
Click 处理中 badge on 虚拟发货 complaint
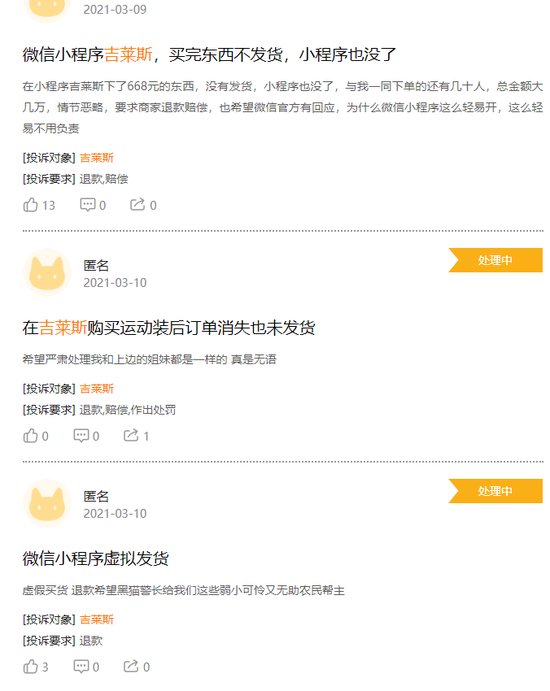click(496, 491)
